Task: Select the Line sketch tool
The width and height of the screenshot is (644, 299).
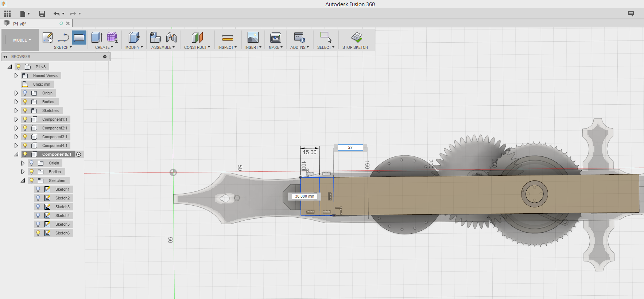Action: point(63,37)
